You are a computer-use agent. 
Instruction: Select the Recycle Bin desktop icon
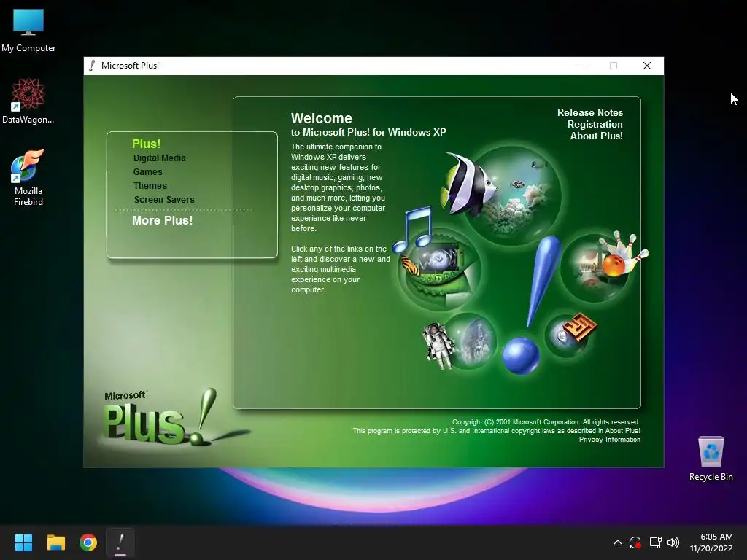711,459
